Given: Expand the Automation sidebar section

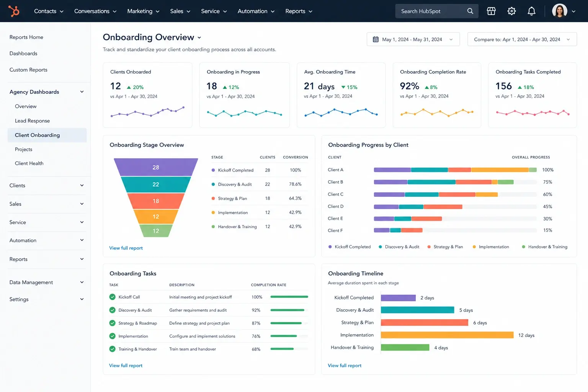Looking at the screenshot, I should tap(82, 240).
